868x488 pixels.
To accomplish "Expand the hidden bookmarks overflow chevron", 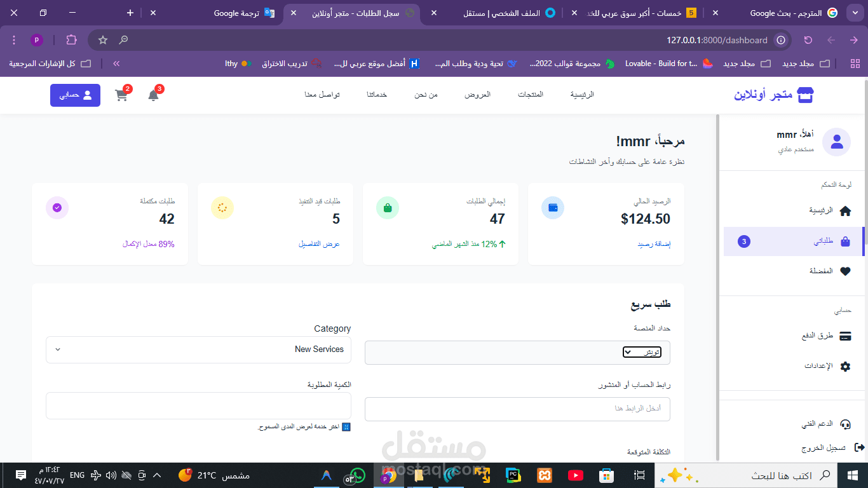I will pyautogui.click(x=116, y=64).
